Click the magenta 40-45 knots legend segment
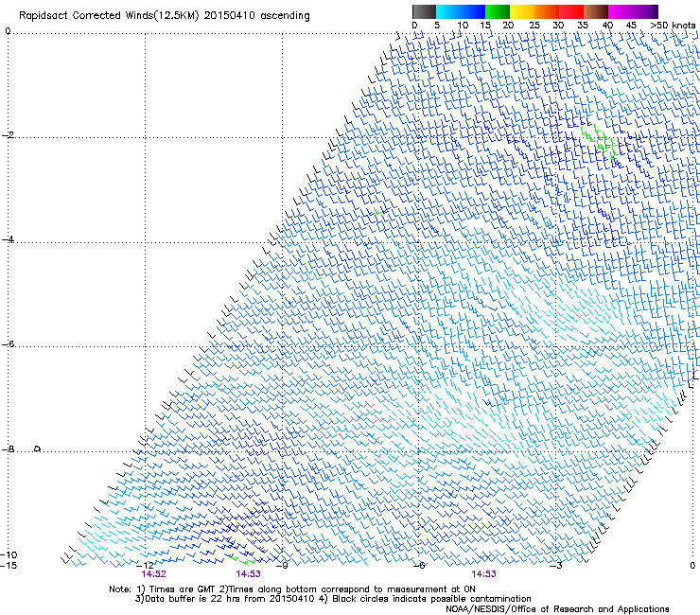The image size is (700, 615). click(621, 11)
